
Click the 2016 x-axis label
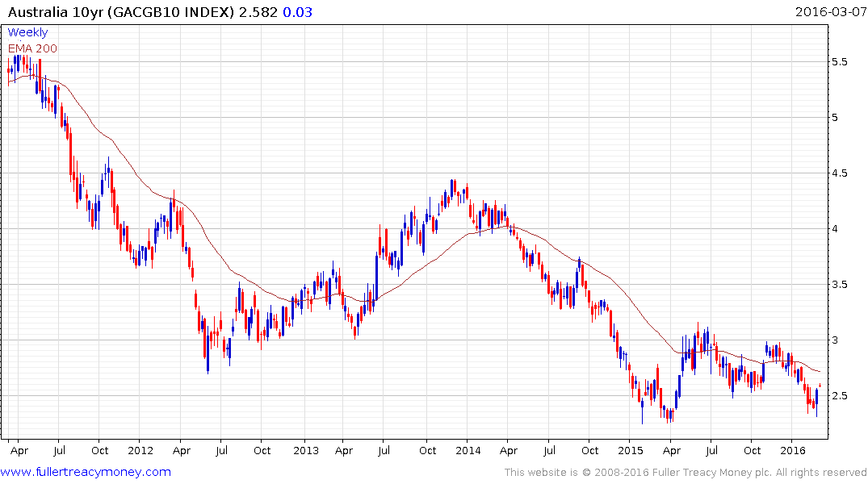[x=793, y=450]
